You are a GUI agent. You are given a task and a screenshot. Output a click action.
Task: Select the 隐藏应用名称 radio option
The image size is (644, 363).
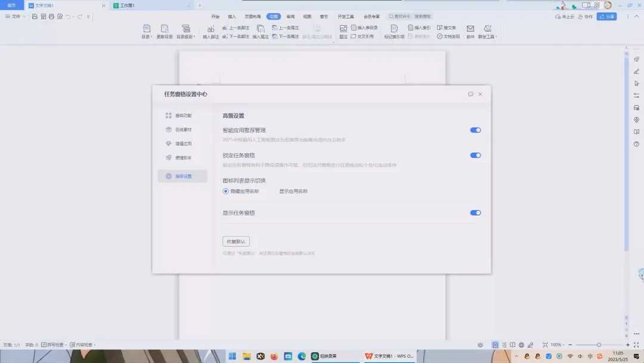(x=241, y=191)
